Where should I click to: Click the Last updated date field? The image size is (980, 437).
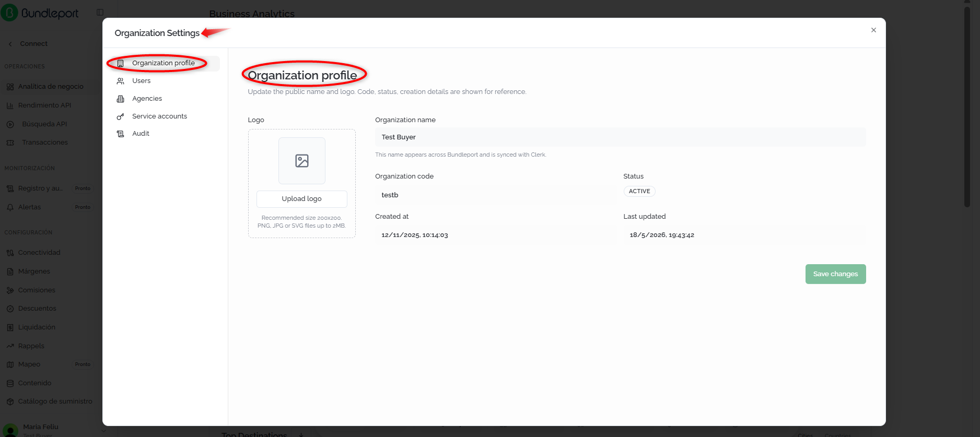(x=744, y=235)
